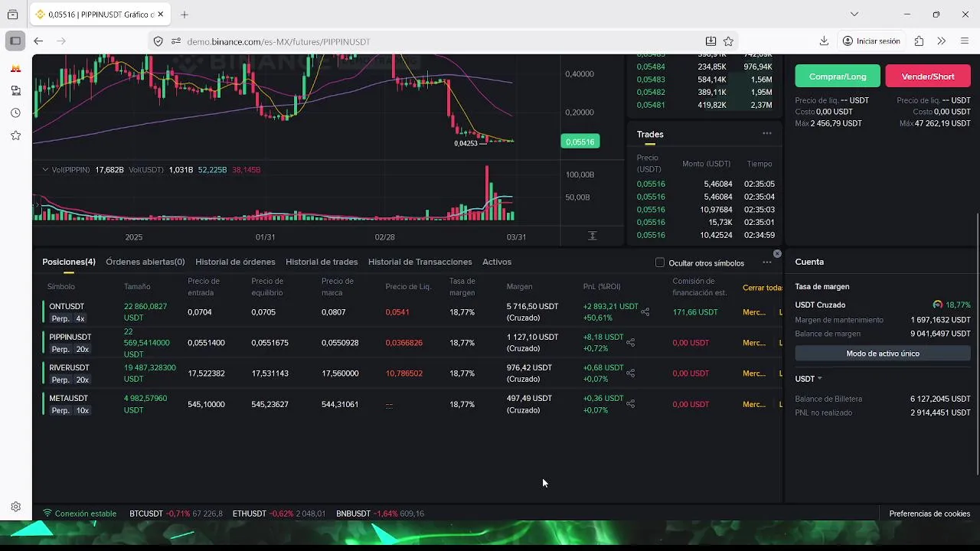The height and width of the screenshot is (551, 980).
Task: Click Cerrar todas link
Action: [x=763, y=288]
